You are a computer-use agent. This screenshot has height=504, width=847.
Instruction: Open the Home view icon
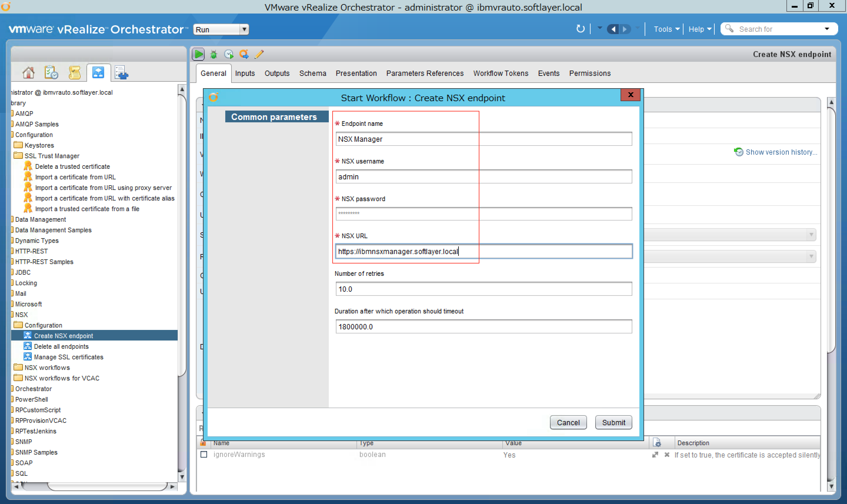point(29,72)
